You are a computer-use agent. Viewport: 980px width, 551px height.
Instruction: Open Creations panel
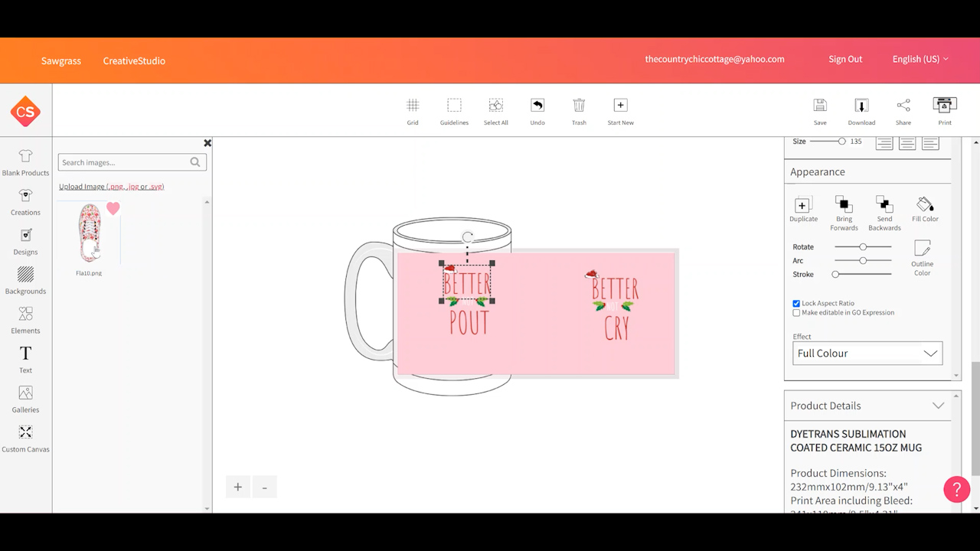click(25, 202)
